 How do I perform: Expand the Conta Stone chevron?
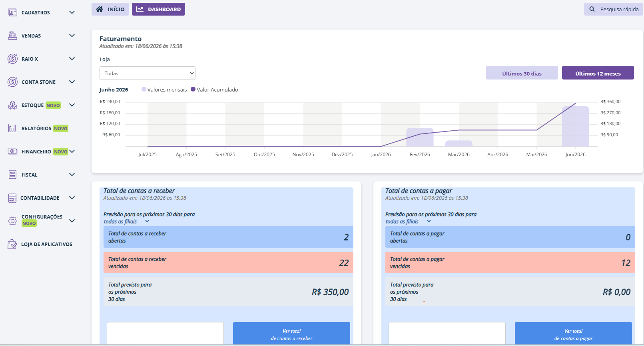click(72, 82)
